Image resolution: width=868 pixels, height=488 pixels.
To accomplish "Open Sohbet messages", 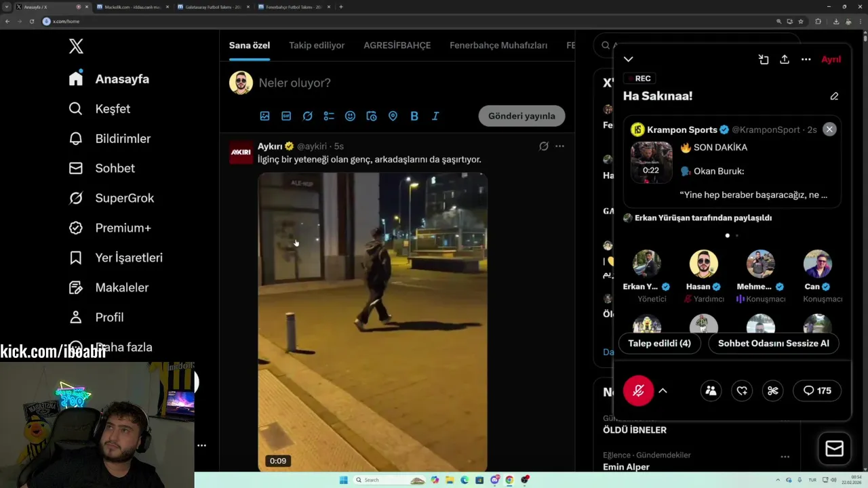I will pos(102,168).
